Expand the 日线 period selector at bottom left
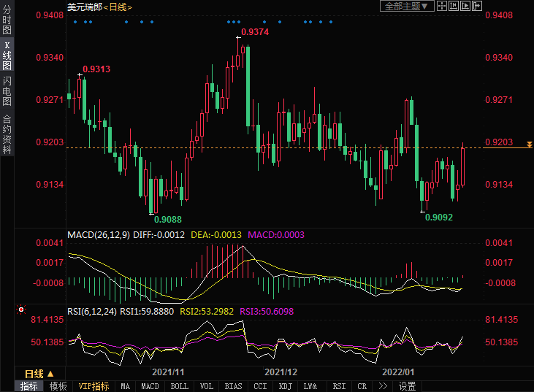This screenshot has height=392, width=534. click(x=39, y=373)
